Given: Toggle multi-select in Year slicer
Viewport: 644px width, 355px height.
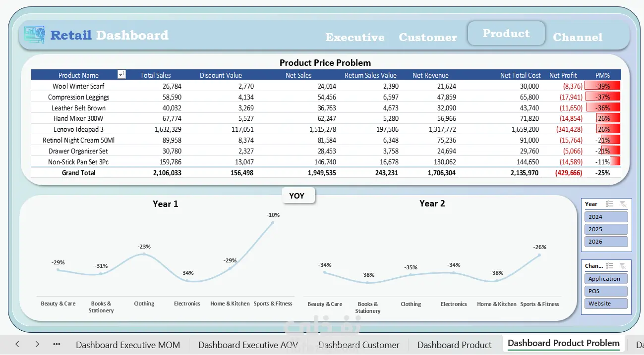Looking at the screenshot, I should [x=610, y=204].
